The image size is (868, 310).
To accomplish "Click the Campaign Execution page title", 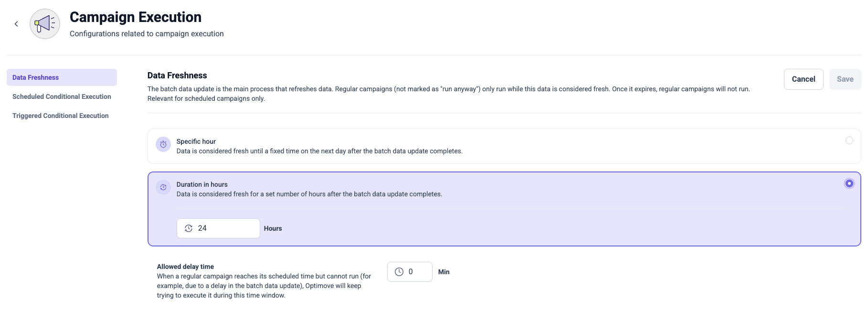I will click(136, 17).
